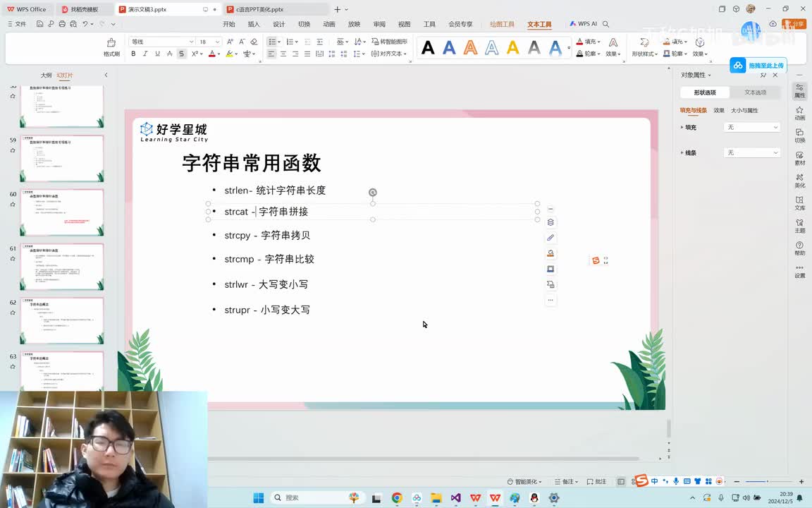Toggle Bold formatting
812x508 pixels.
[133, 54]
